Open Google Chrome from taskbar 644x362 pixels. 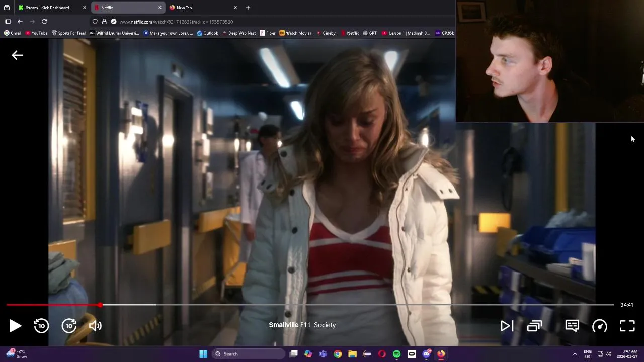338,354
